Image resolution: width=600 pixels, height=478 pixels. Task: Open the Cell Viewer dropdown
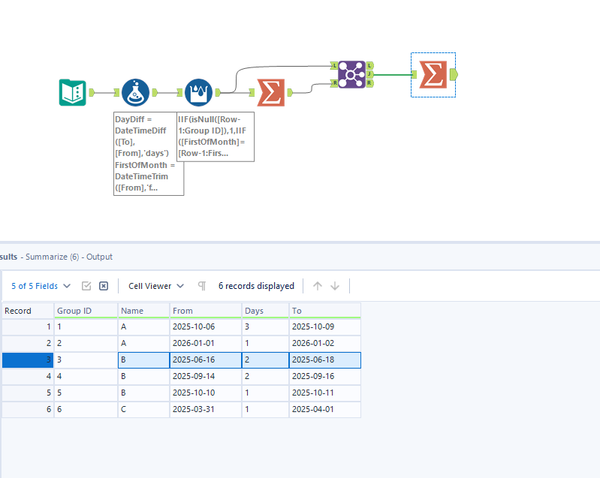[x=156, y=286]
